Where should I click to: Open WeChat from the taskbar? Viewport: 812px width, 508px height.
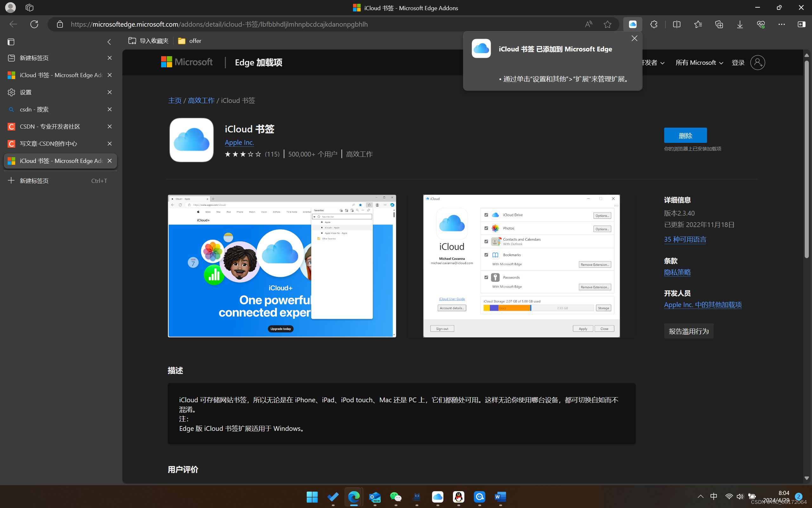pos(396,497)
